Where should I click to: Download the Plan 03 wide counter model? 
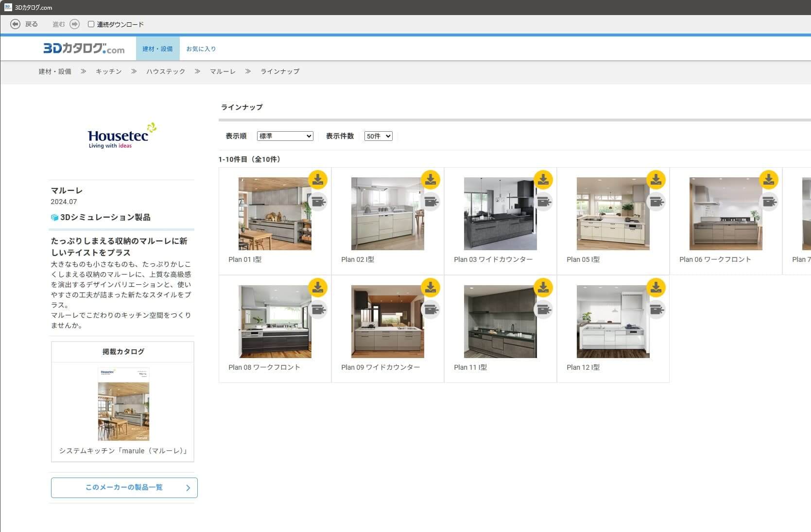543,180
